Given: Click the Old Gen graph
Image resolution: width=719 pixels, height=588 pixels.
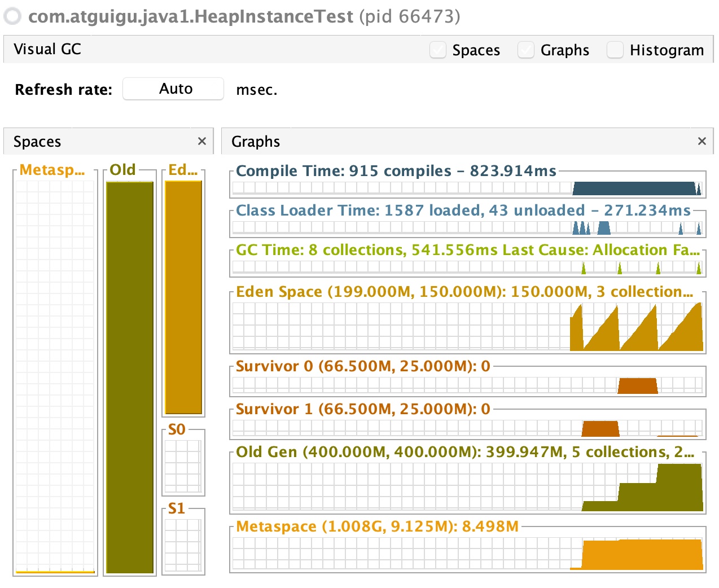Looking at the screenshot, I should coord(467,487).
